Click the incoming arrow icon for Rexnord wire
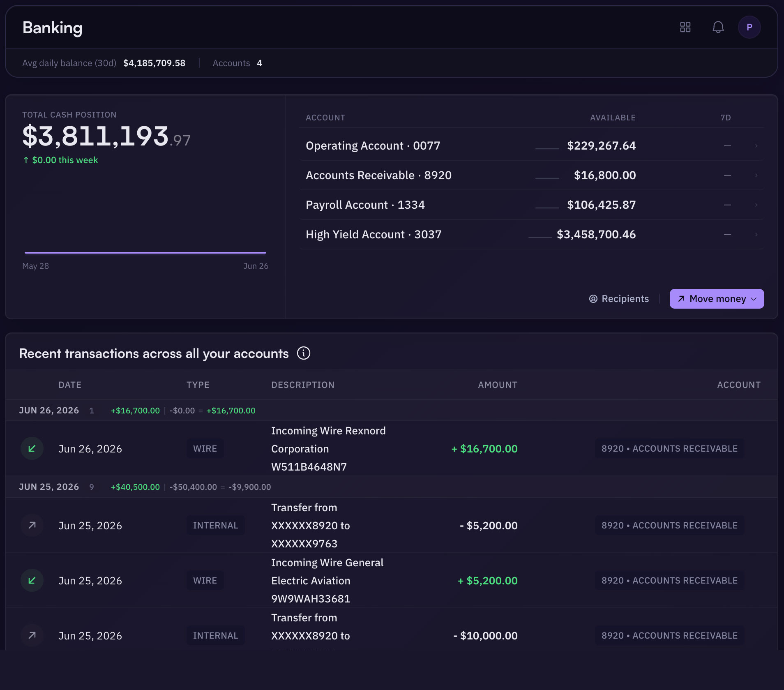This screenshot has height=690, width=784. (32, 448)
